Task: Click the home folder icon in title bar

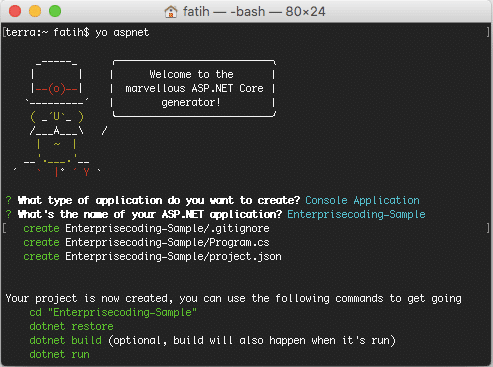Action: tap(171, 12)
